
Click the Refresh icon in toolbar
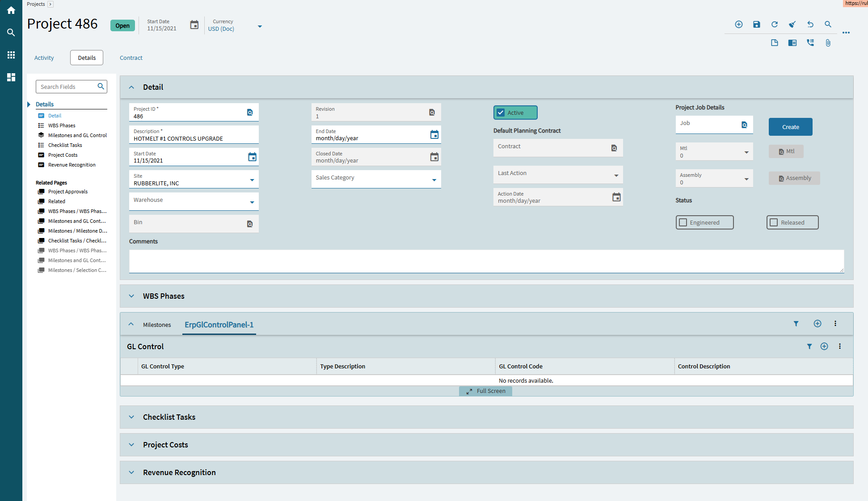click(774, 25)
